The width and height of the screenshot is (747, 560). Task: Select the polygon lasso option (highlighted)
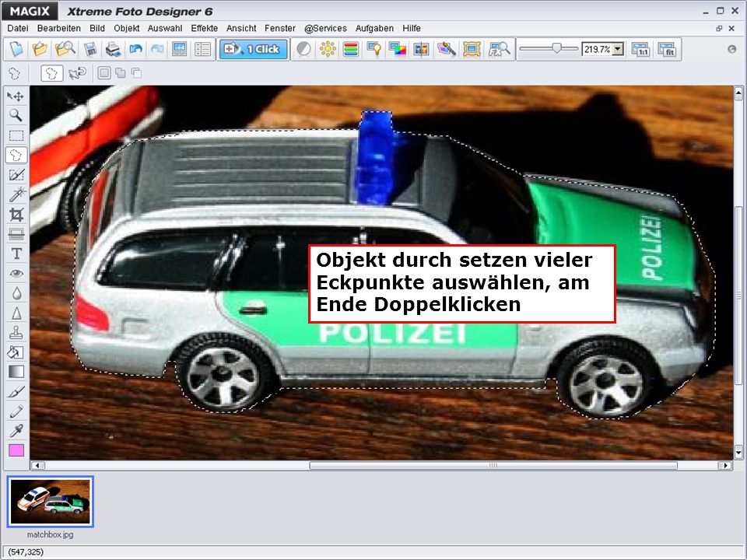tap(52, 73)
